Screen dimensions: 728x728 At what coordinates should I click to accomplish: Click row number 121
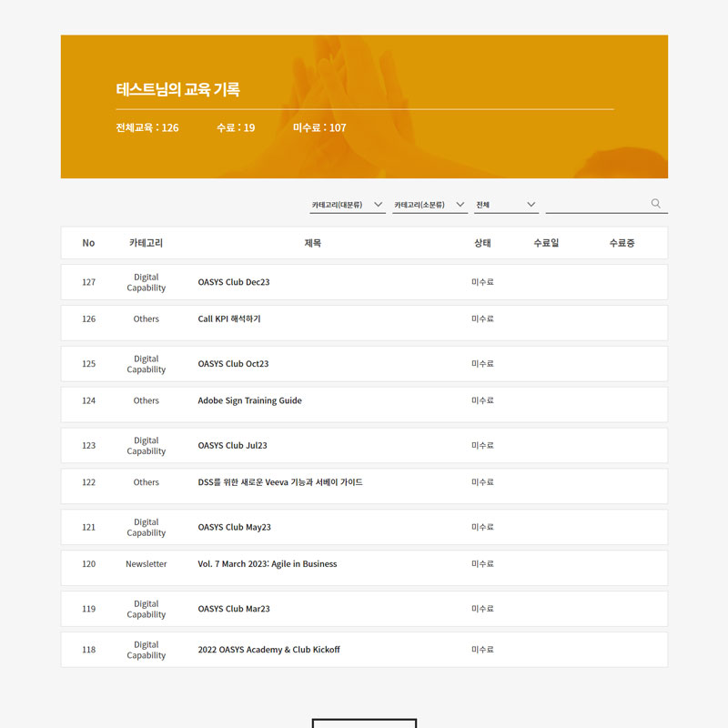[88, 528]
